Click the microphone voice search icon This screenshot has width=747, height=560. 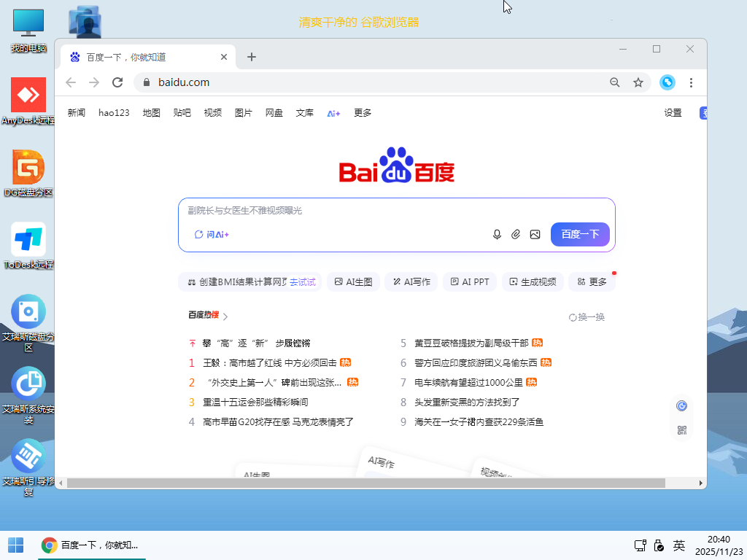tap(497, 234)
